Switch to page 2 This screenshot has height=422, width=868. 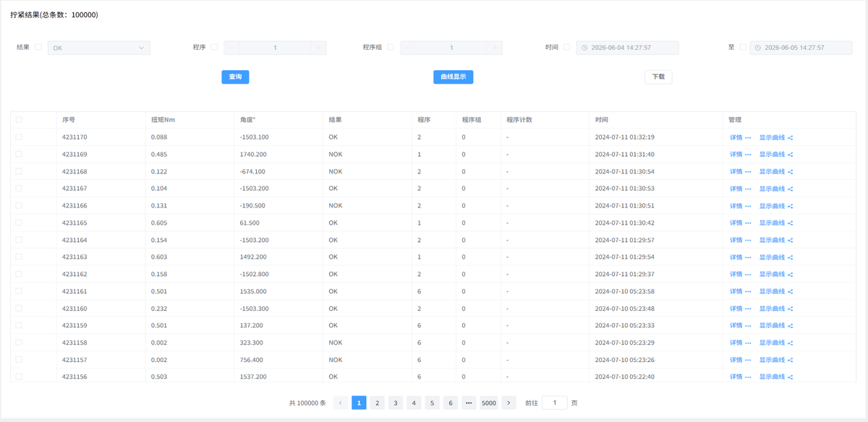[x=377, y=402]
